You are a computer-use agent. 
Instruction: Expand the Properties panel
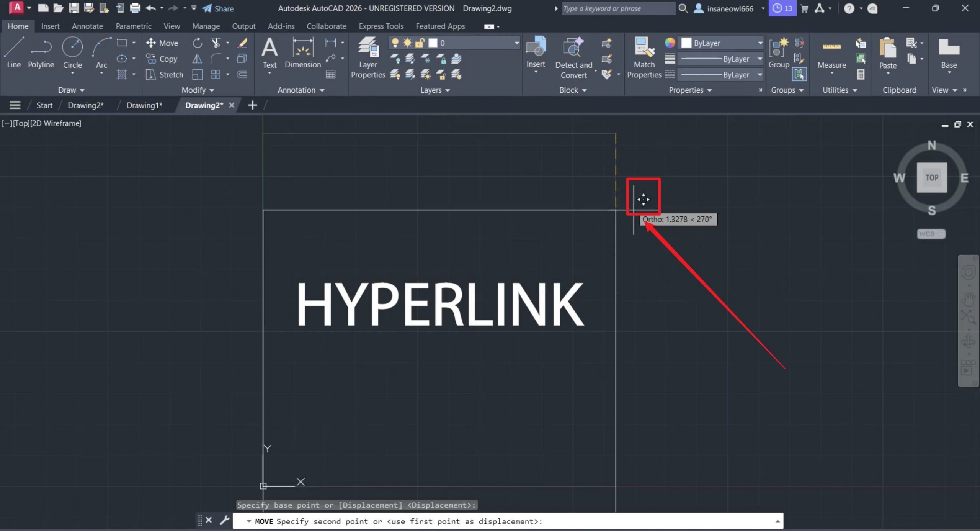(x=690, y=90)
